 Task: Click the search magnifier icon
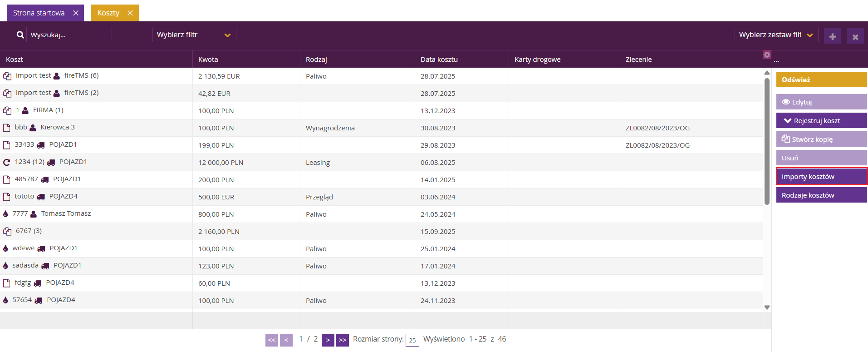20,35
